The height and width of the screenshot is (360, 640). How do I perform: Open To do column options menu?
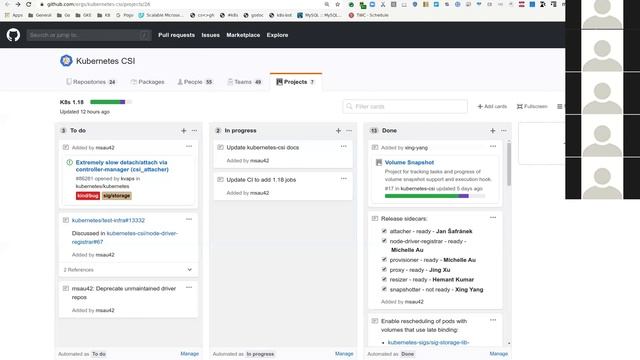click(x=194, y=131)
